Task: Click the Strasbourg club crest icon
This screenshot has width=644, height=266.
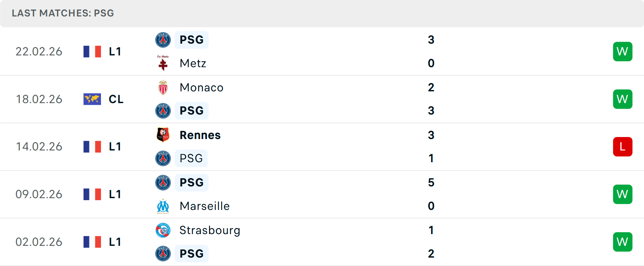Action: pyautogui.click(x=163, y=230)
